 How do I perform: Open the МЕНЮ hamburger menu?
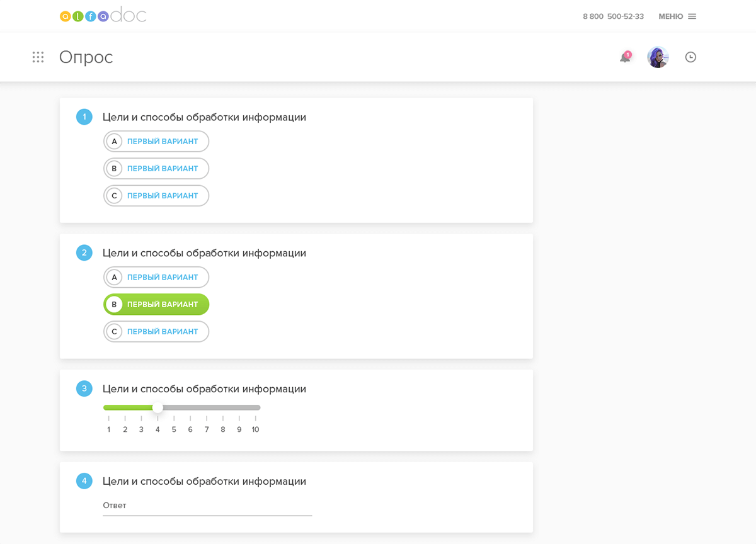click(x=677, y=16)
